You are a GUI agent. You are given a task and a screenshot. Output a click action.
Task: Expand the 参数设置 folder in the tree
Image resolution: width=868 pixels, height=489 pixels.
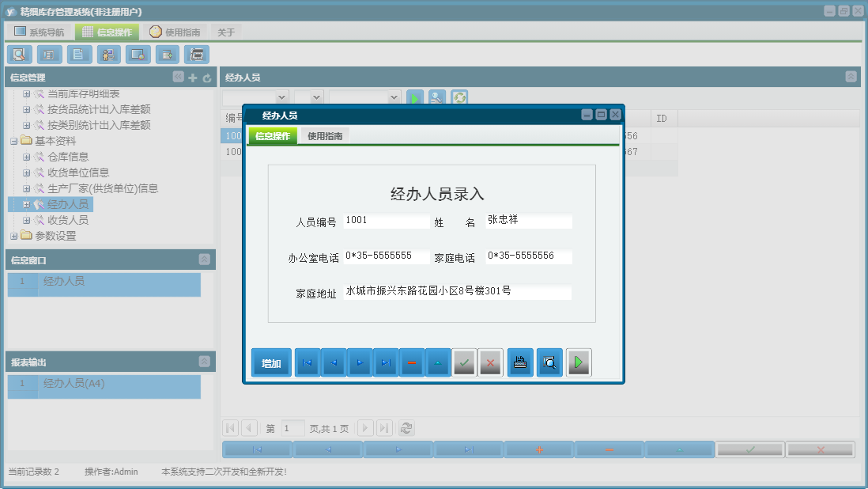(x=14, y=235)
